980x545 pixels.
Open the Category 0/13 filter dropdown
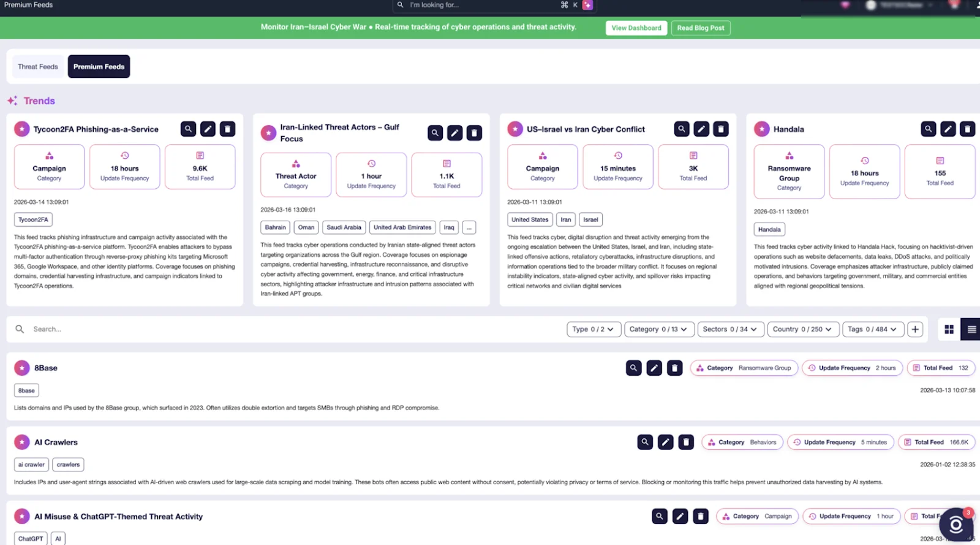659,329
